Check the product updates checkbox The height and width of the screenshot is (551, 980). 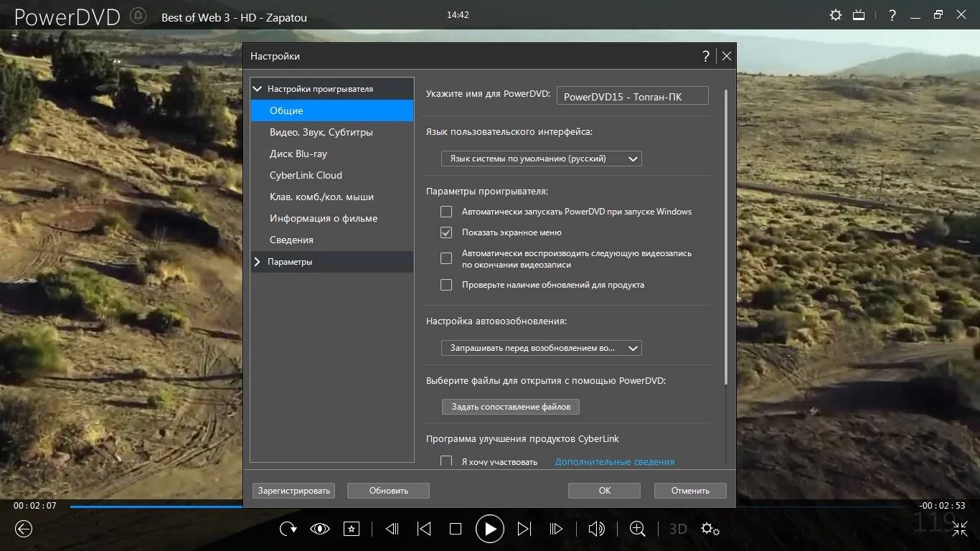446,285
